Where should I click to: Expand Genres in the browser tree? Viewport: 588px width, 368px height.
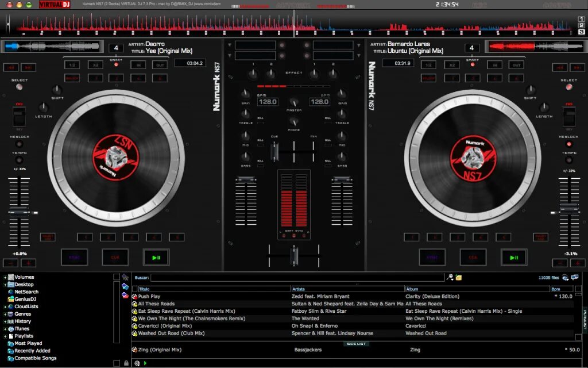[x=5, y=313]
